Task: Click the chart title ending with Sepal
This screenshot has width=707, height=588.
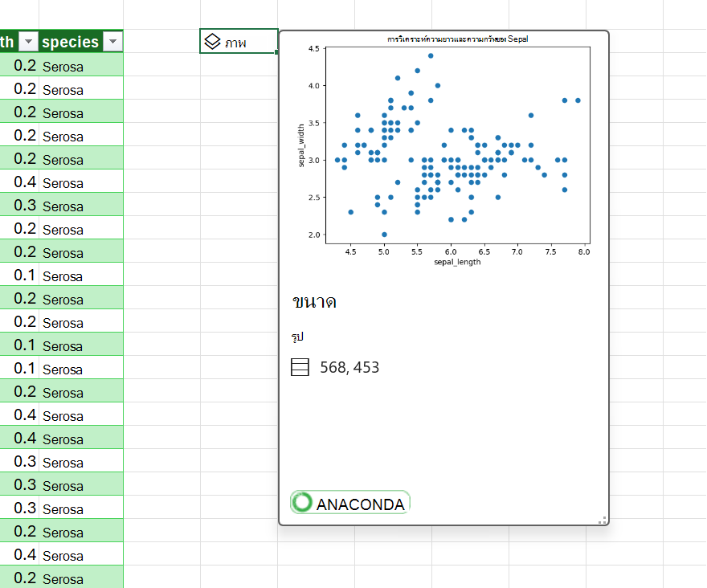Action: point(457,39)
